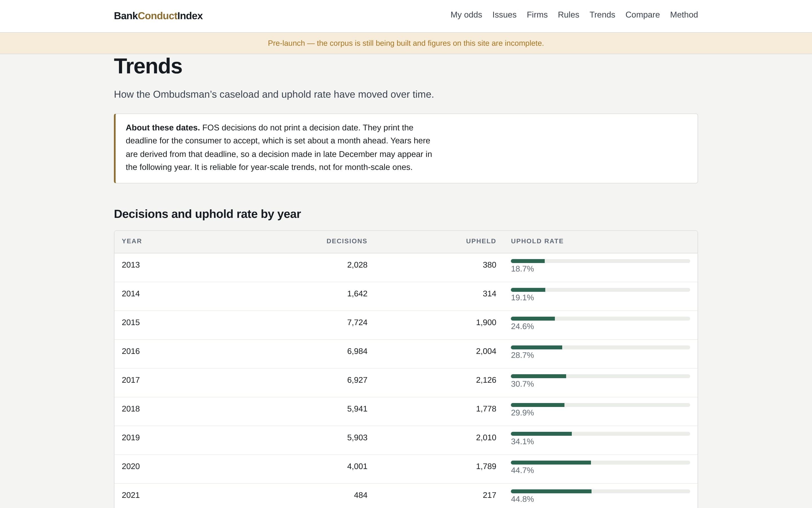This screenshot has width=812, height=508.
Task: Click decisions value 484
Action: click(x=361, y=495)
